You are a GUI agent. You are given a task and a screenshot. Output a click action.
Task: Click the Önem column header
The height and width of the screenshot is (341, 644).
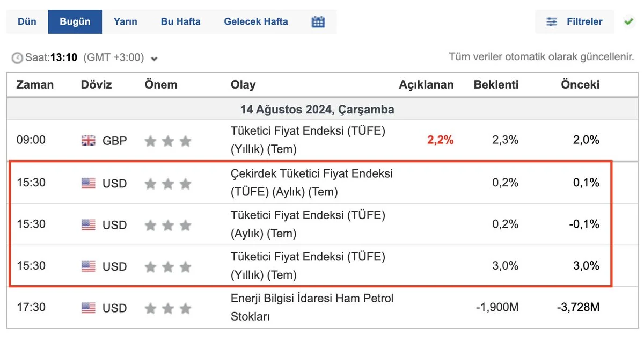[160, 84]
